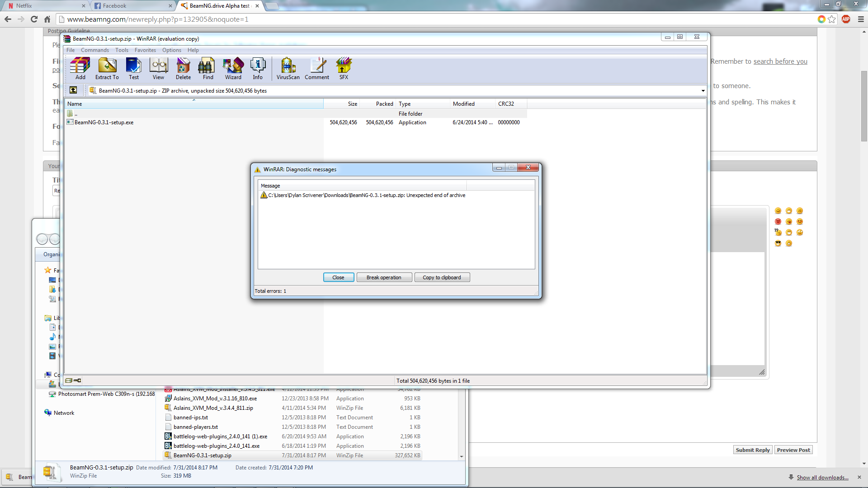Run VirusScan from the toolbar
The width and height of the screenshot is (868, 488).
[x=288, y=69]
